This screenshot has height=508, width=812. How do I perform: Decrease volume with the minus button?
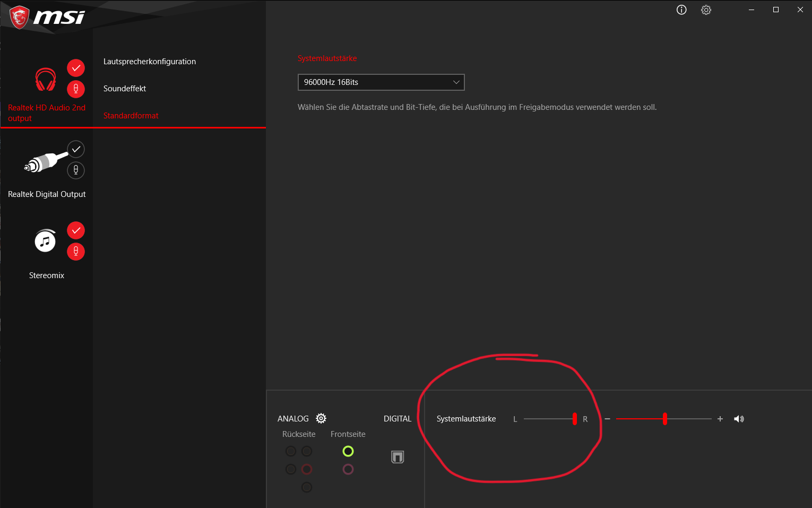tap(608, 419)
